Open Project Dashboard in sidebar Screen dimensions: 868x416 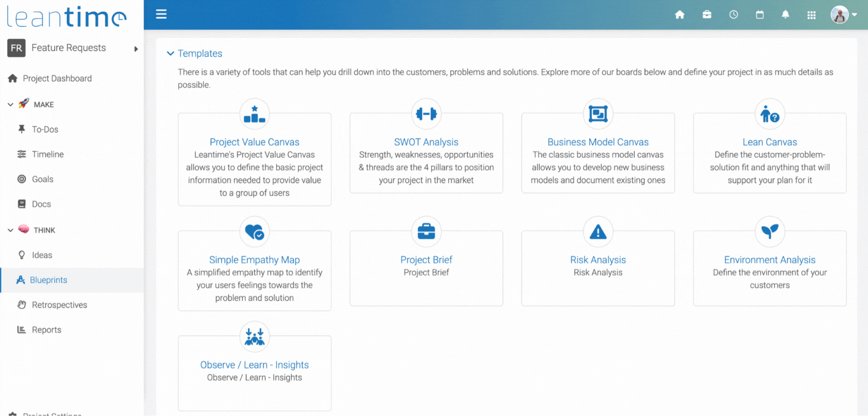57,78
